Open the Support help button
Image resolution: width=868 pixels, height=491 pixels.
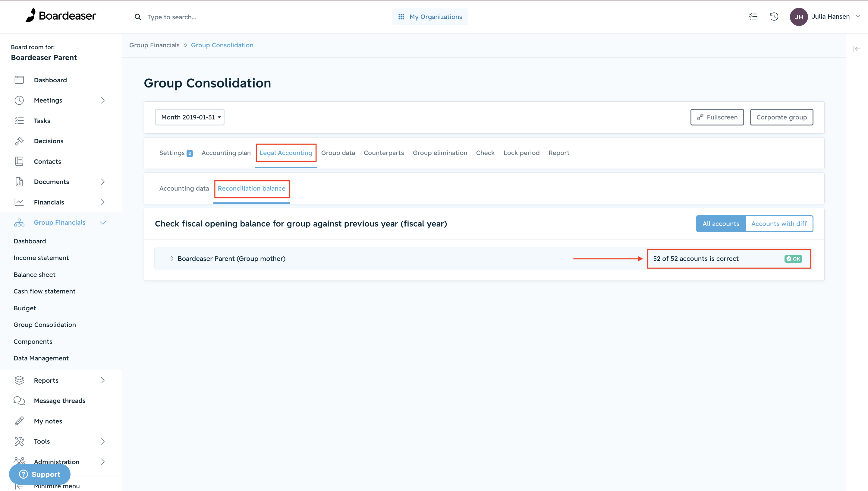(40, 474)
